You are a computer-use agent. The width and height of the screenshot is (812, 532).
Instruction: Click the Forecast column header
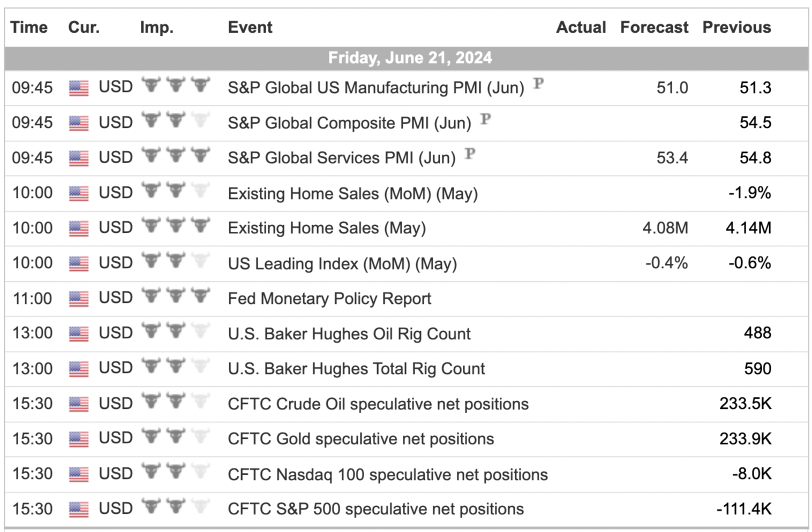[x=654, y=27]
